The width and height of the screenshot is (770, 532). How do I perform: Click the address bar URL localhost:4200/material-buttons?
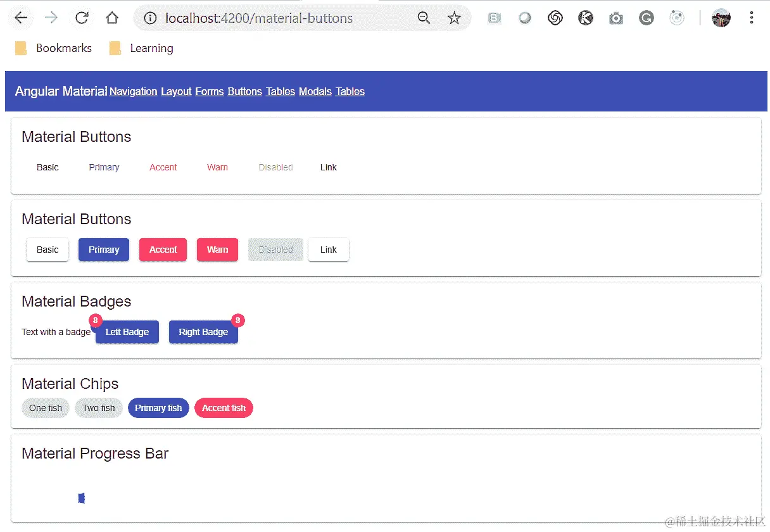tap(259, 18)
